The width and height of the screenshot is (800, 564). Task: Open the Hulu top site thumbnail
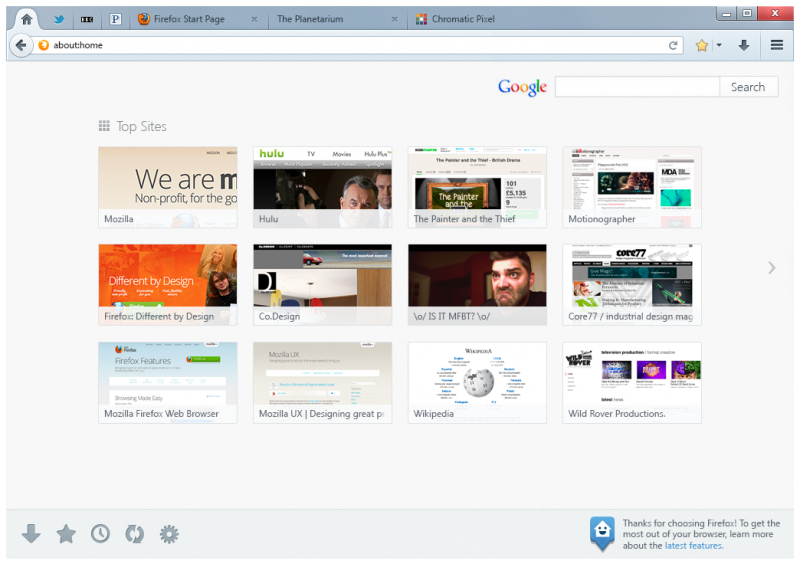pyautogui.click(x=322, y=187)
